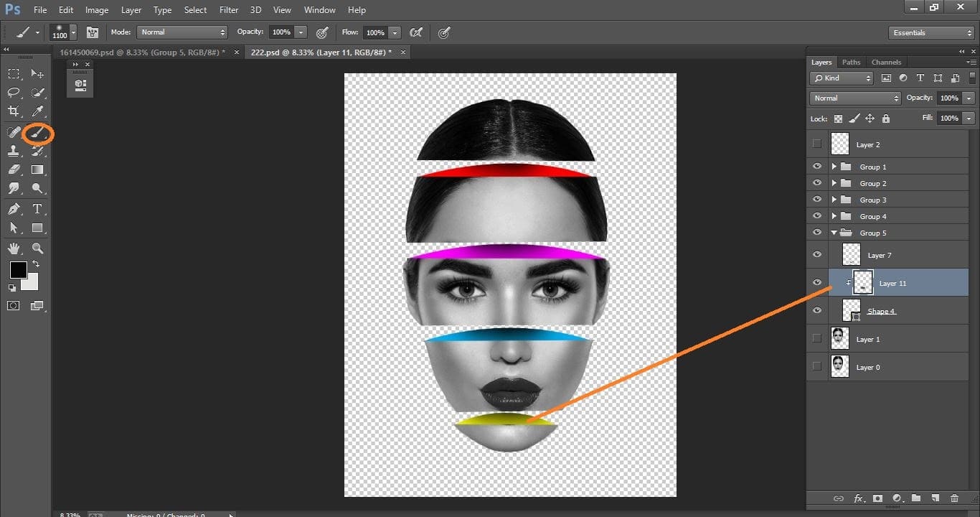Open the Add Layer Mask icon
Screen dimensions: 980x517
pos(878,498)
